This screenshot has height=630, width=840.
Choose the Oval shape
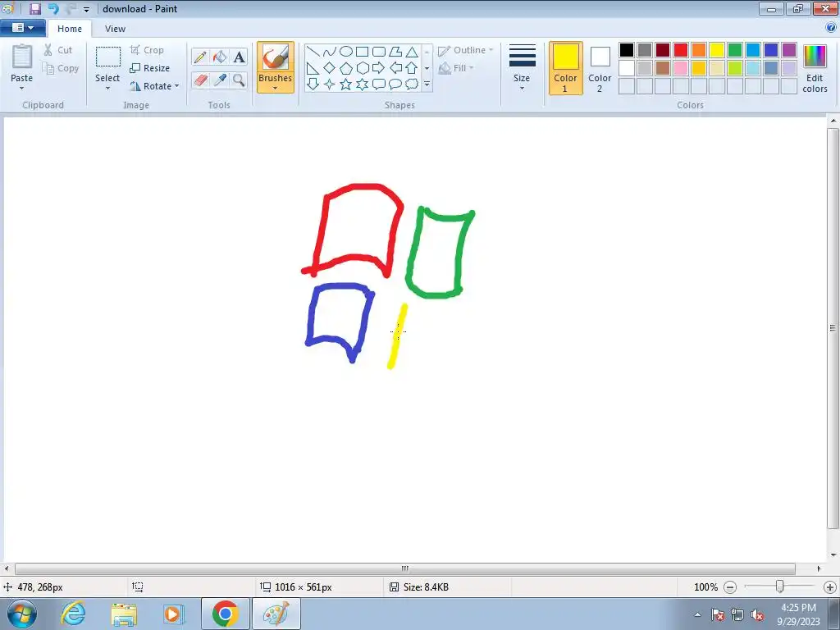pyautogui.click(x=346, y=52)
